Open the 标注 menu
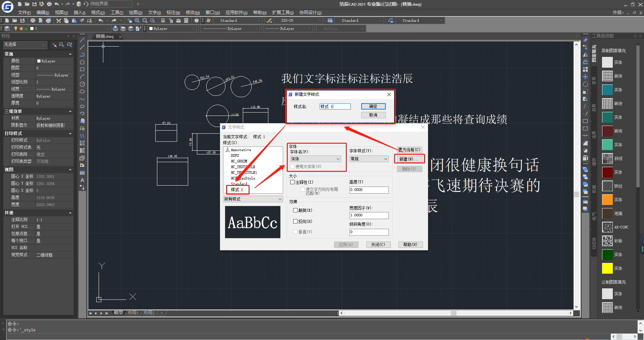 click(x=173, y=12)
